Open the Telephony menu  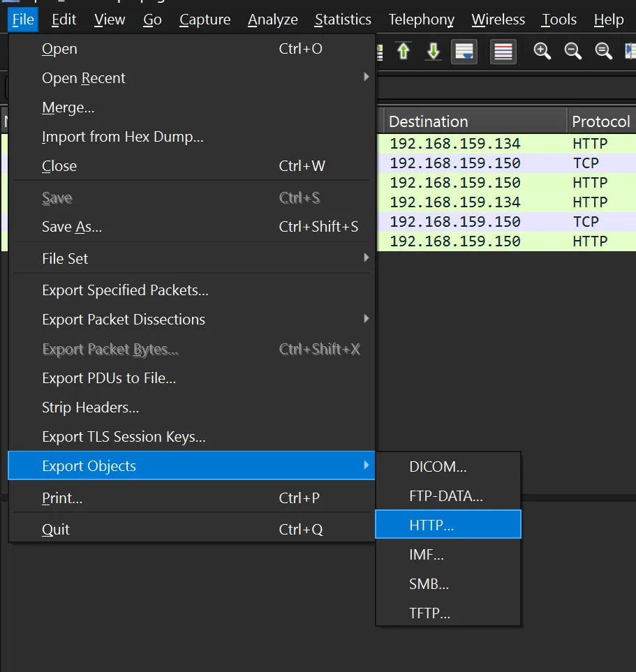click(x=422, y=20)
